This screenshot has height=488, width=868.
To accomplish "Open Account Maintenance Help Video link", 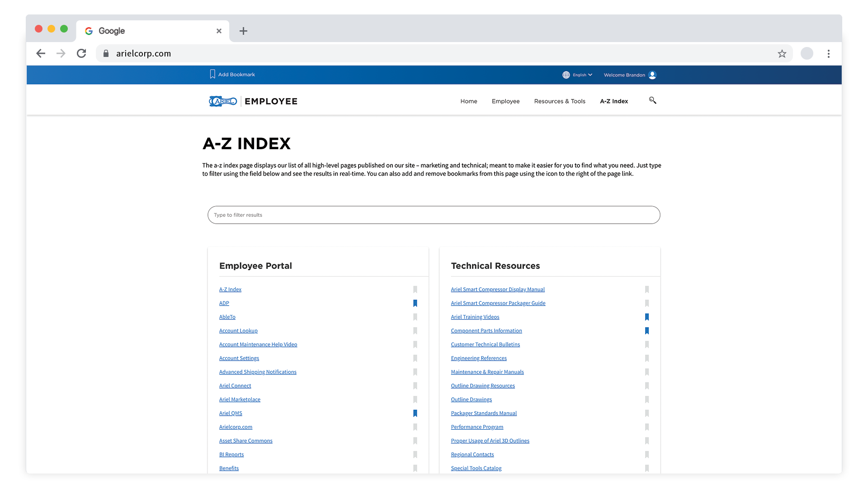I will click(258, 345).
